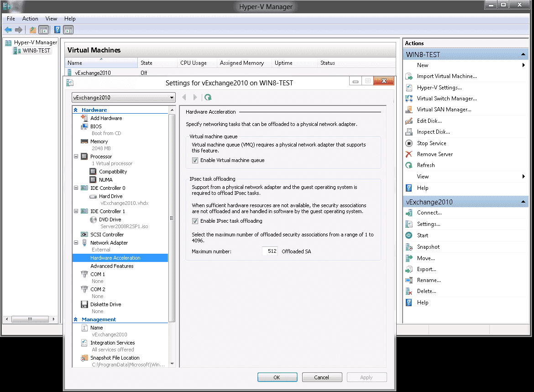
Task: Select the Memory tree item
Action: click(x=99, y=141)
